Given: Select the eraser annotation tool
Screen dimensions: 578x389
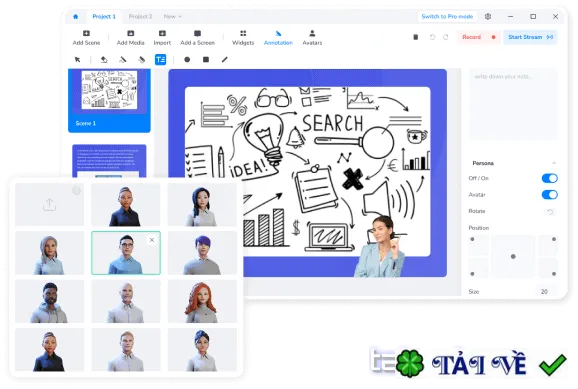Looking at the screenshot, I should (x=104, y=59).
